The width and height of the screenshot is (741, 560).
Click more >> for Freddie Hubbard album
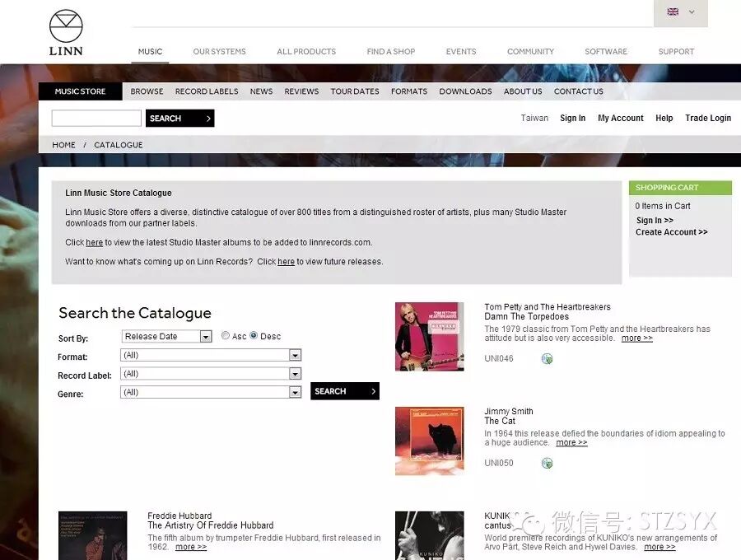tap(191, 548)
